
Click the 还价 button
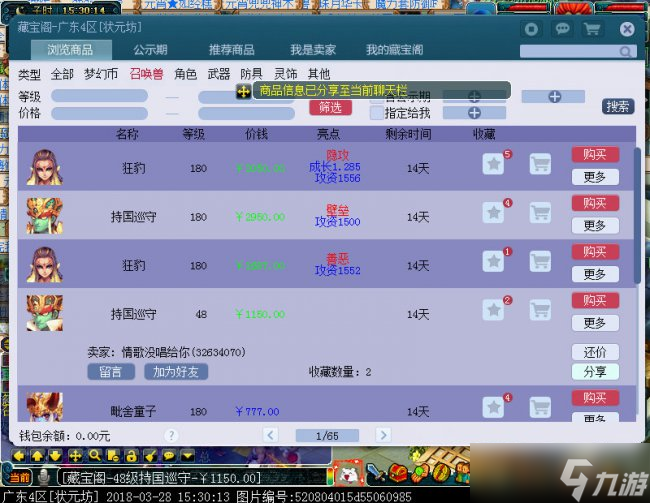[x=595, y=352]
